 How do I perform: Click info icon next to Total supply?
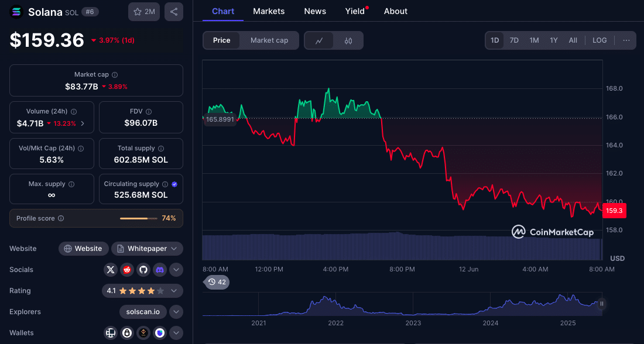point(161,149)
